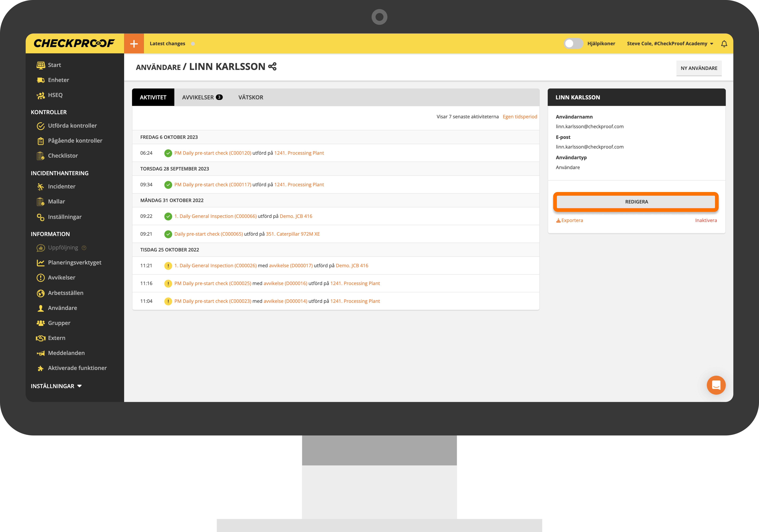Image resolution: width=759 pixels, height=532 pixels.
Task: Click help icon beside Uppföljning
Action: coord(84,248)
